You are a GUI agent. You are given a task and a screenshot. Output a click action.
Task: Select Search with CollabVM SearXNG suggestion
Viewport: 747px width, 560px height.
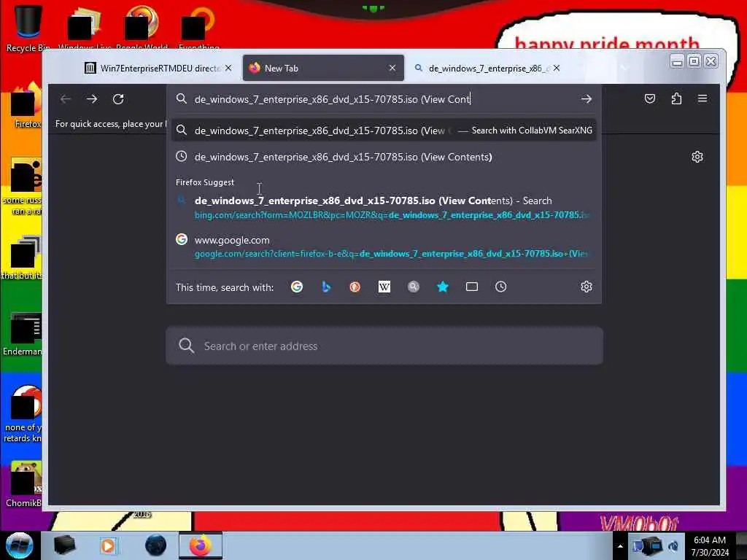tap(384, 131)
